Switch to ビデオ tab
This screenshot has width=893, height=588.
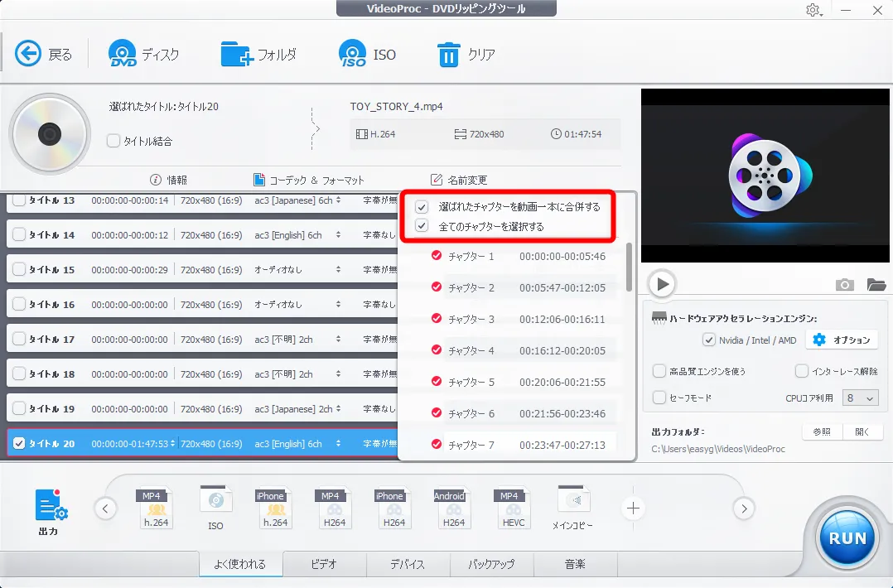coord(324,564)
